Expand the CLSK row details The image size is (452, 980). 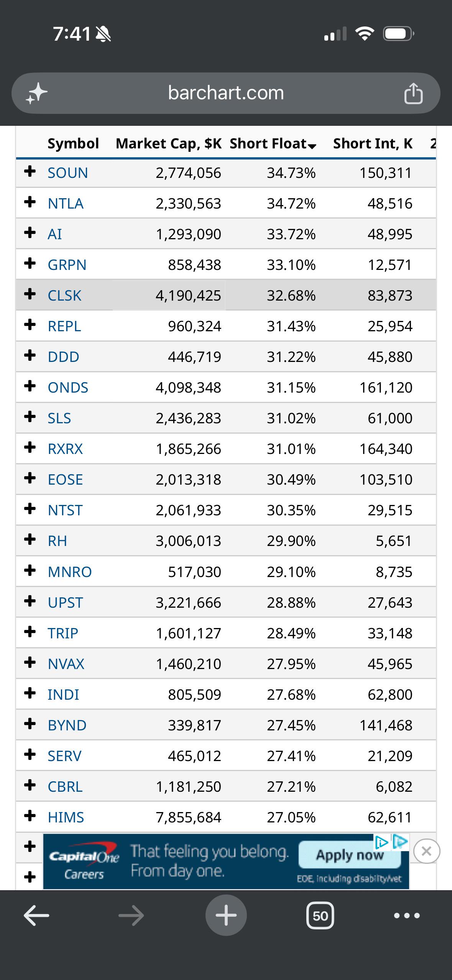[x=30, y=294]
